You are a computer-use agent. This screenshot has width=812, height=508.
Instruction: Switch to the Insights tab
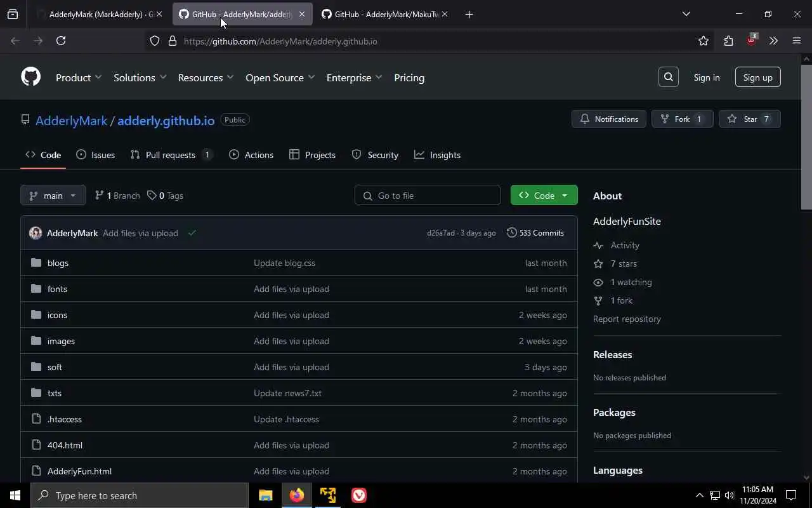point(437,155)
